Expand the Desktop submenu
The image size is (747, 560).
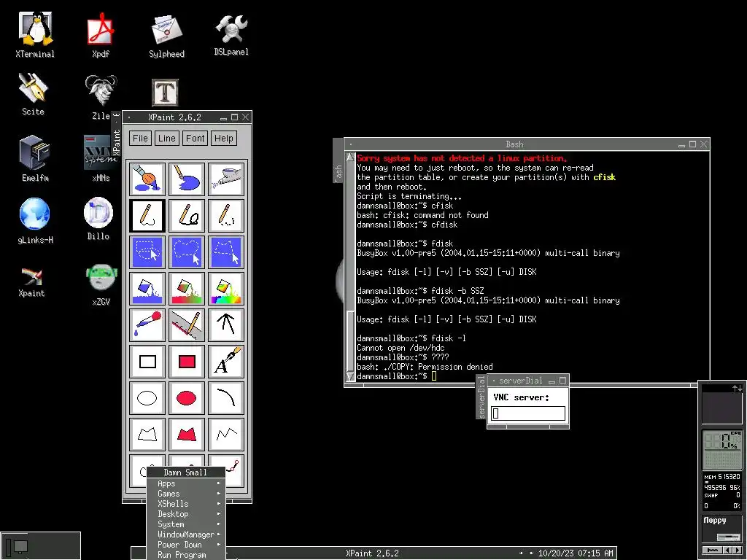(186, 514)
